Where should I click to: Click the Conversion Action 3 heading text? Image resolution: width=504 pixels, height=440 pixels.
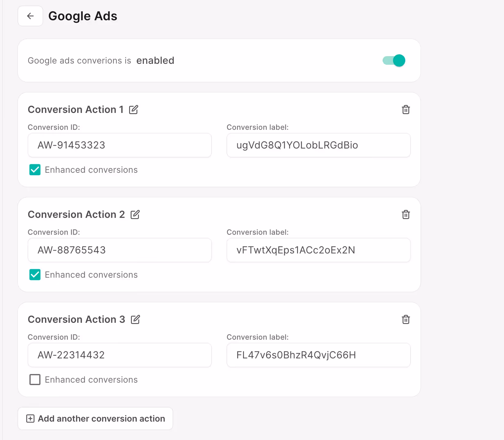[x=77, y=319]
